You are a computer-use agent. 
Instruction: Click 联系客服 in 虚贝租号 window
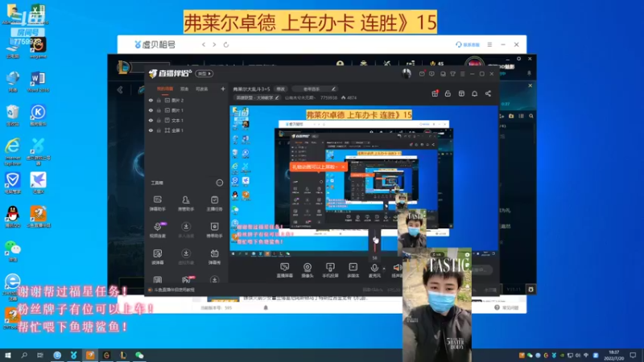tap(468, 44)
